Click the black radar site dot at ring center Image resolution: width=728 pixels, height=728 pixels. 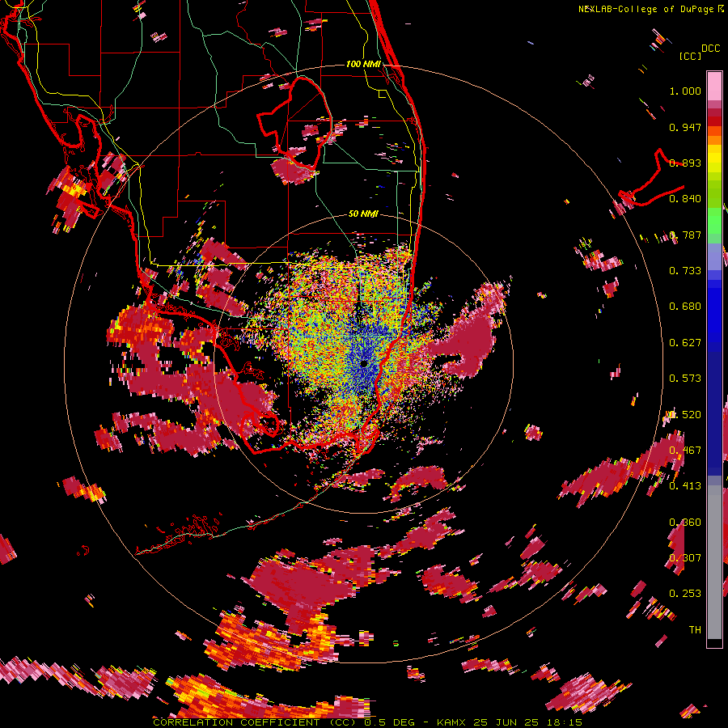click(364, 363)
